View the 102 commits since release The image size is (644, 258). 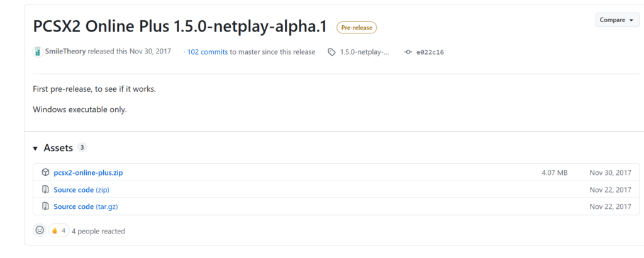(x=207, y=52)
